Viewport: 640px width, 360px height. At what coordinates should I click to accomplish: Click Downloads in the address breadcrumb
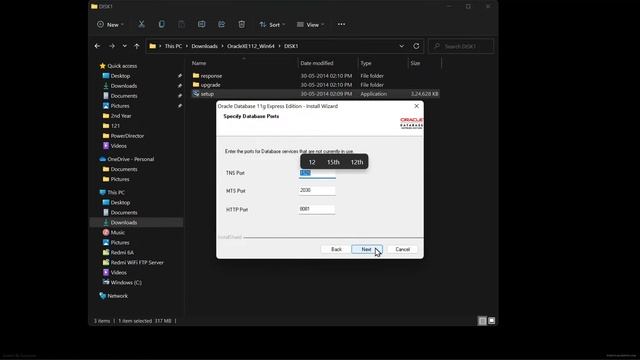[x=204, y=46]
